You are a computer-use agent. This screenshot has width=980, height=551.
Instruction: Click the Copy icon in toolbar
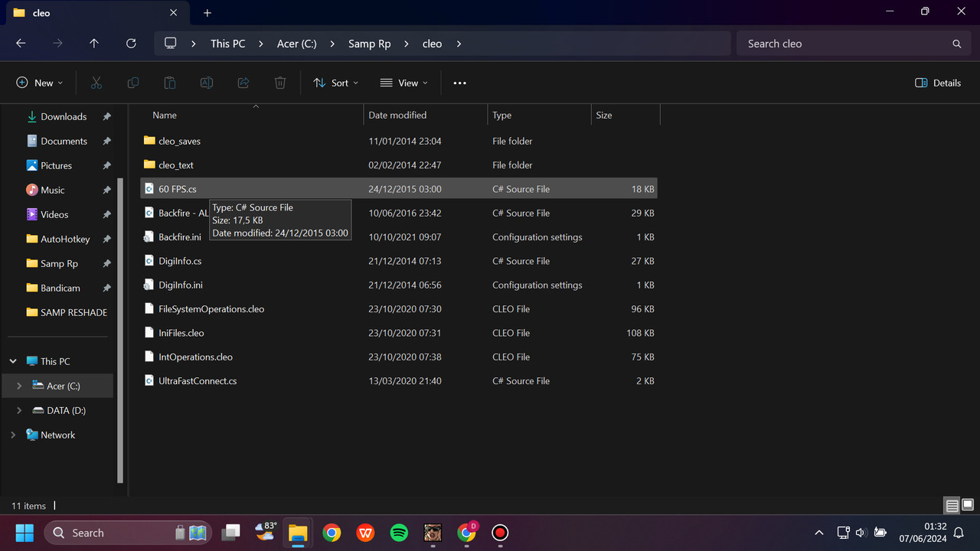[133, 83]
